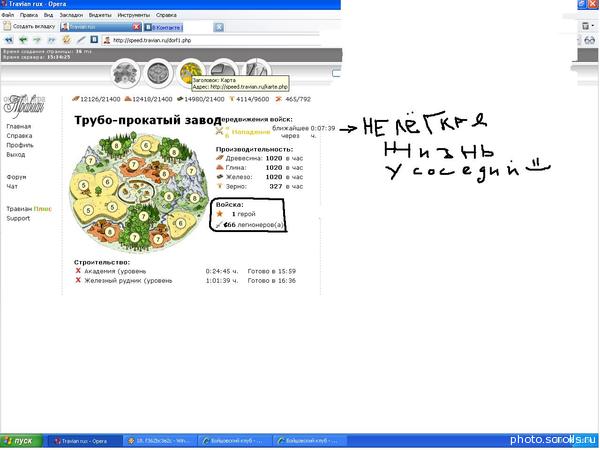Focus the address bar with travian URL
The image size is (600, 450).
(210, 40)
